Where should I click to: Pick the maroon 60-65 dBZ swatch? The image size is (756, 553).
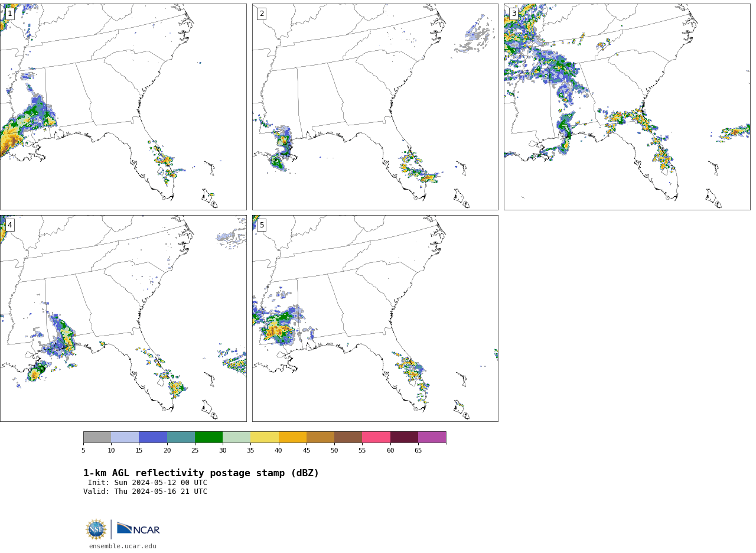point(404,437)
